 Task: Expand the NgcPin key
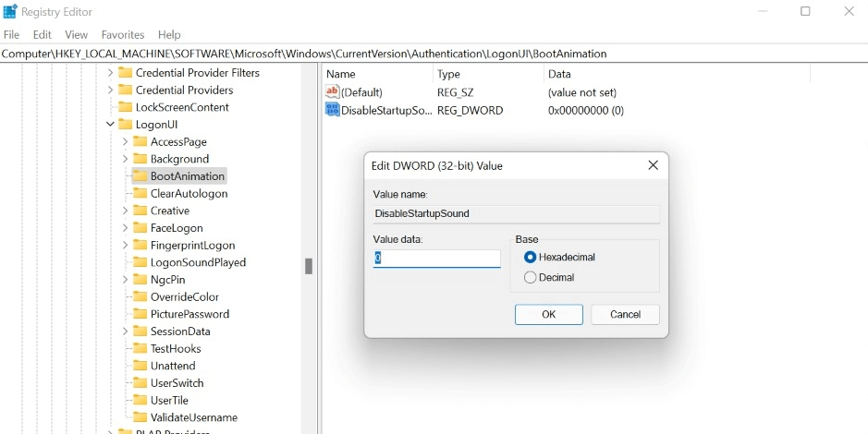tap(125, 279)
